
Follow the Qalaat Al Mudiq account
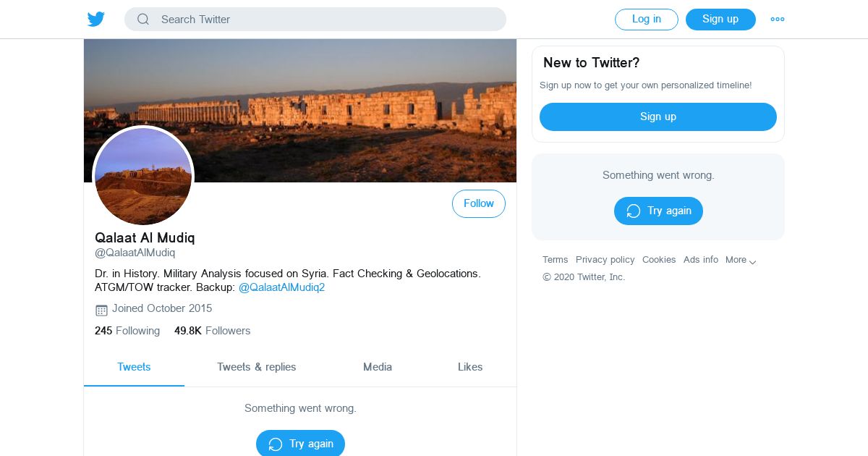(x=479, y=204)
